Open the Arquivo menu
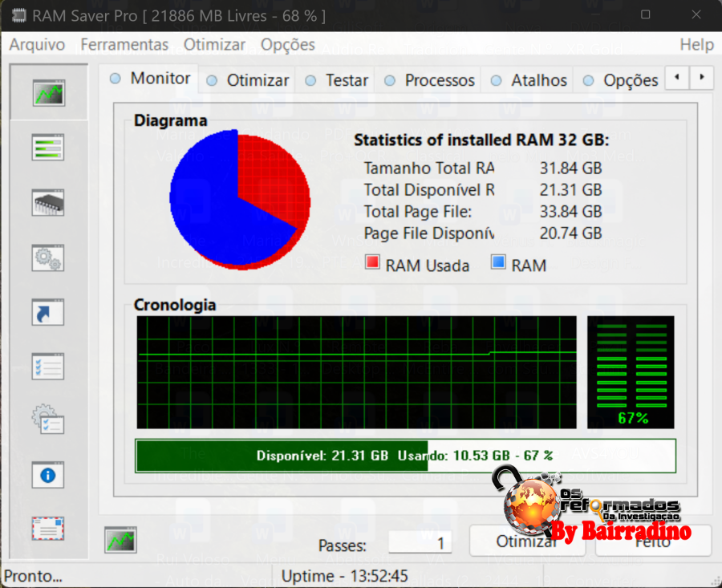 pyautogui.click(x=37, y=45)
